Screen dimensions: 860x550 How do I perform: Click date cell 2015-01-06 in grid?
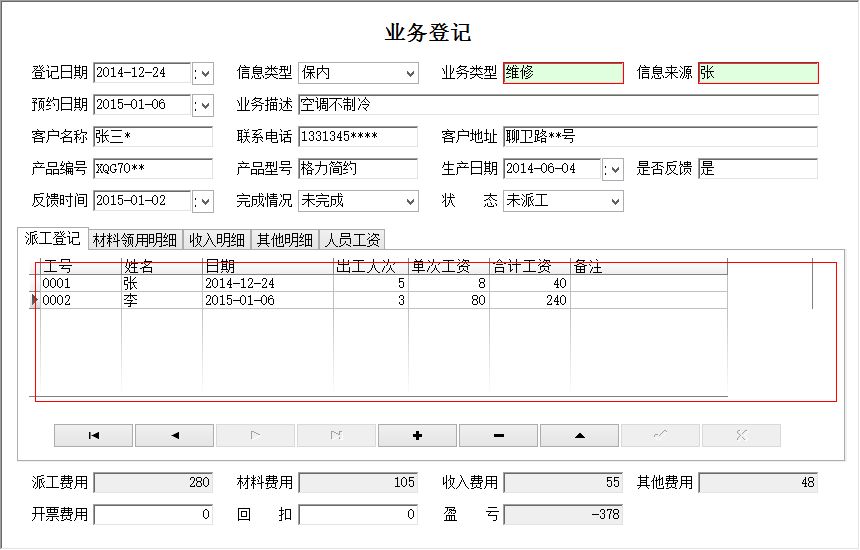268,300
